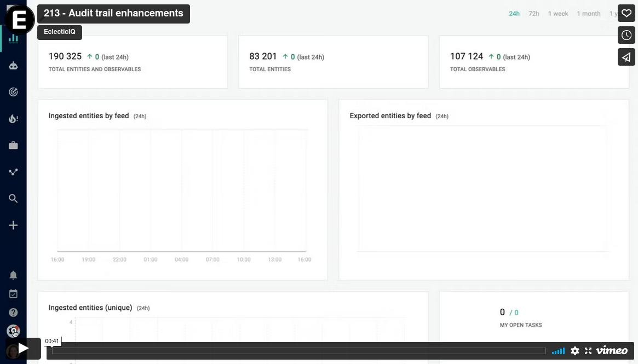Open notifications via the bell icon

pos(13,275)
